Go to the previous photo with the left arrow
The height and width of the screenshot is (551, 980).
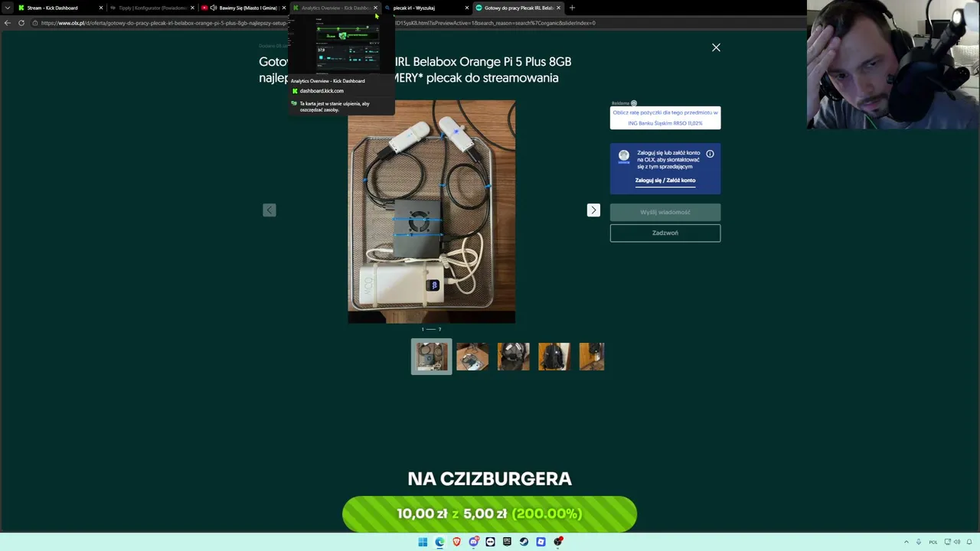[269, 210]
